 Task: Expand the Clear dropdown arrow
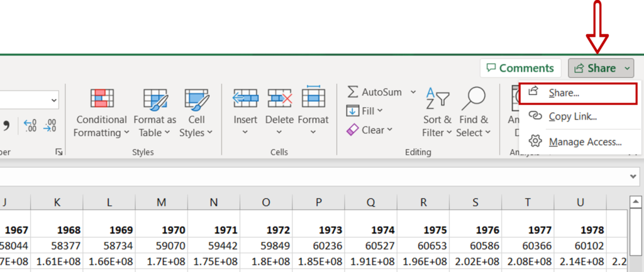tap(389, 130)
